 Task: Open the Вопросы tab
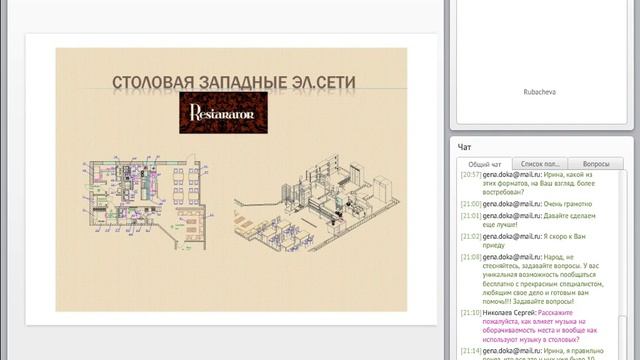point(596,164)
